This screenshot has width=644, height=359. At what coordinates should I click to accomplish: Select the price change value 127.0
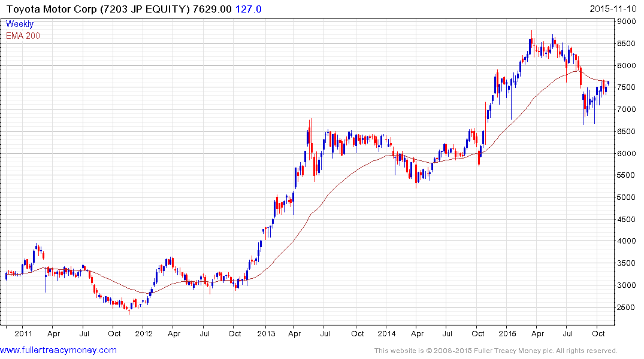248,9
